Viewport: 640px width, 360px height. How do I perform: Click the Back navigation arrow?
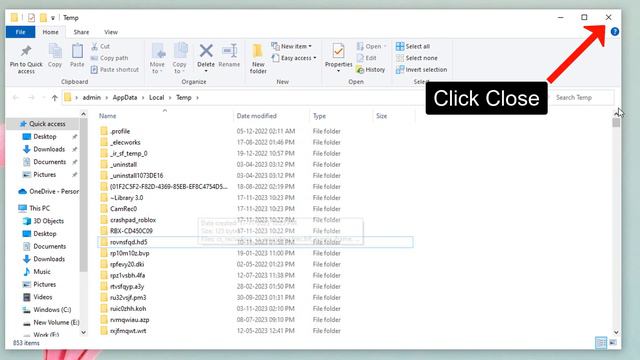pos(16,98)
